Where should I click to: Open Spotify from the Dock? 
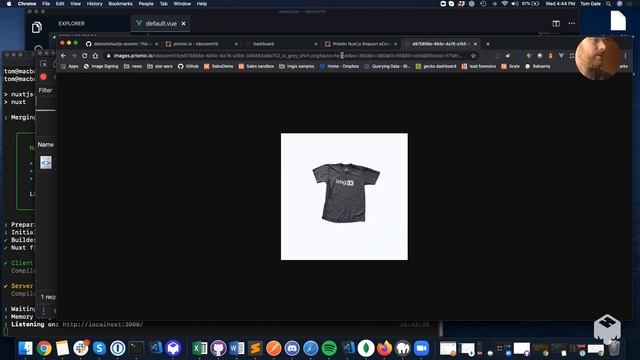tap(329, 348)
